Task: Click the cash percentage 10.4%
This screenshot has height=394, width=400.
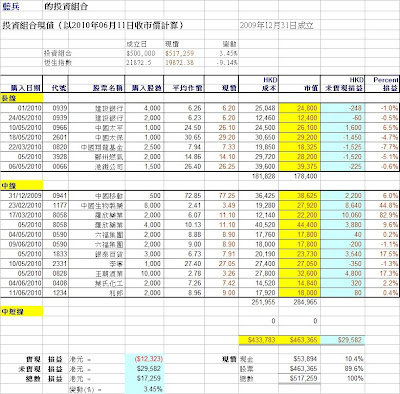Action: click(343, 359)
